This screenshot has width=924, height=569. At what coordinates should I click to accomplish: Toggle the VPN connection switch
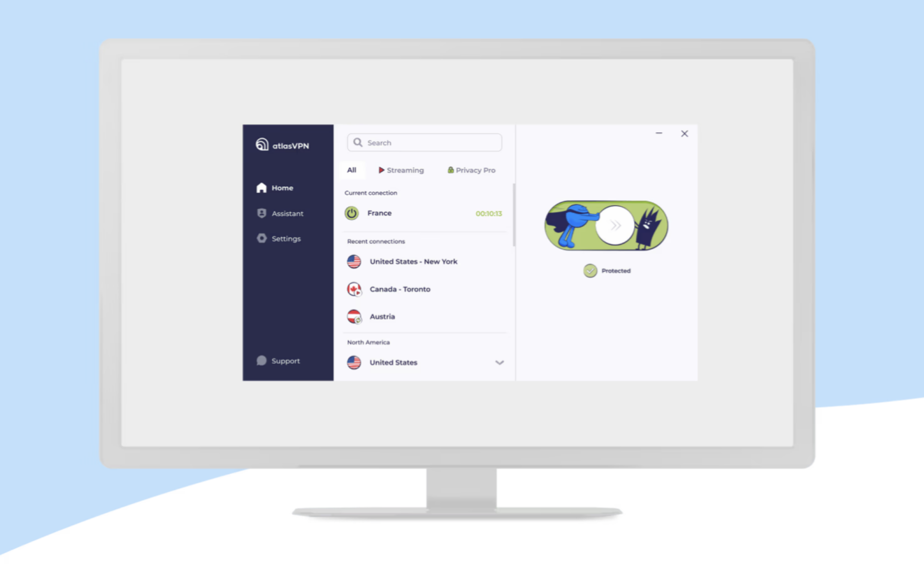point(613,225)
